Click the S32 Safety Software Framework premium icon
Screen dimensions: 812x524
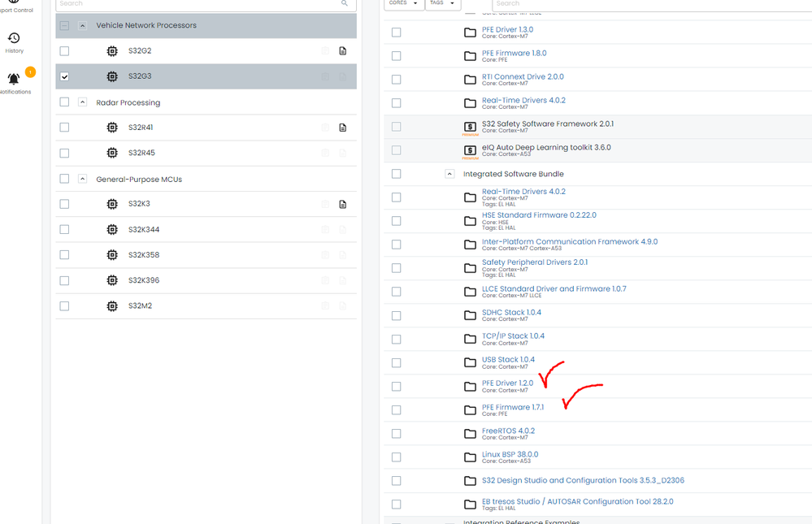coord(470,127)
